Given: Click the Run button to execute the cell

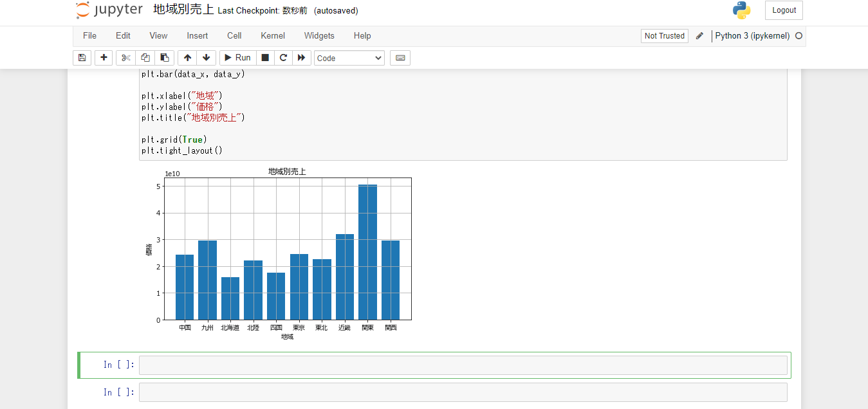Looking at the screenshot, I should (x=237, y=57).
